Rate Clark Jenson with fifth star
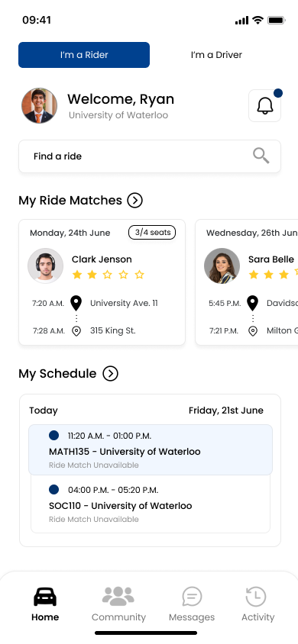 (140, 275)
